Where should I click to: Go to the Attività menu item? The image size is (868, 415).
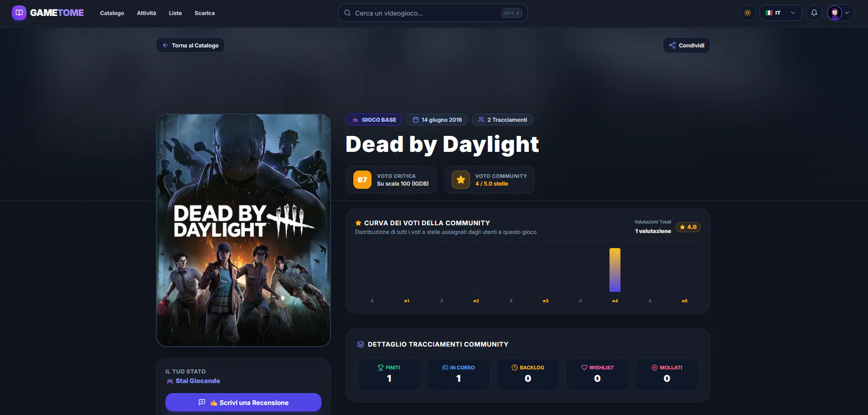[146, 13]
